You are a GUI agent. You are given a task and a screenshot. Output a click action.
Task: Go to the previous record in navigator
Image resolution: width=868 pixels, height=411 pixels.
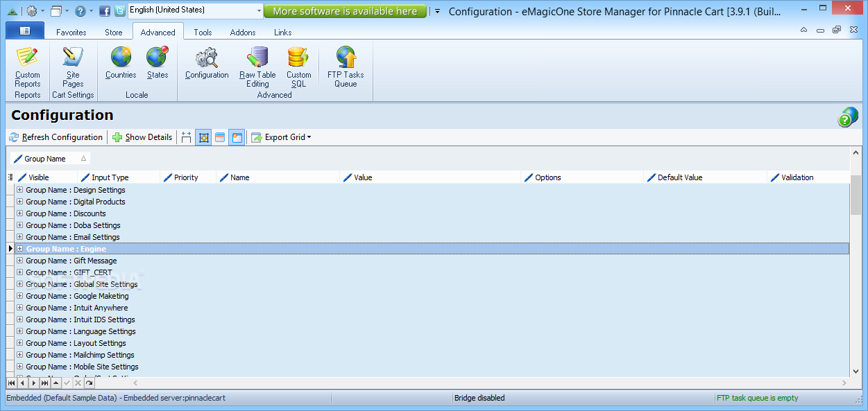coord(22,383)
